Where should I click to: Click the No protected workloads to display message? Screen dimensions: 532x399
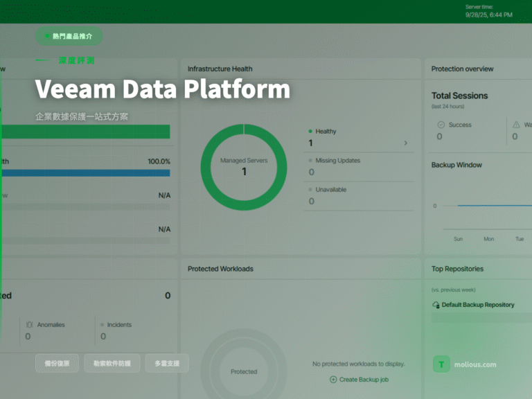pyautogui.click(x=359, y=364)
